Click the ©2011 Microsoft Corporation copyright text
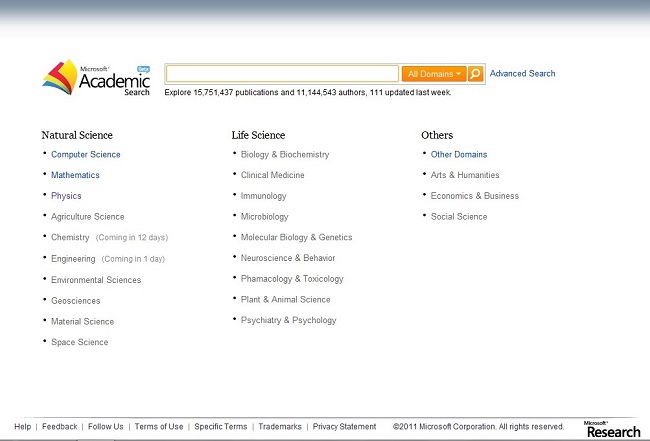The width and height of the screenshot is (650, 441). [x=478, y=426]
